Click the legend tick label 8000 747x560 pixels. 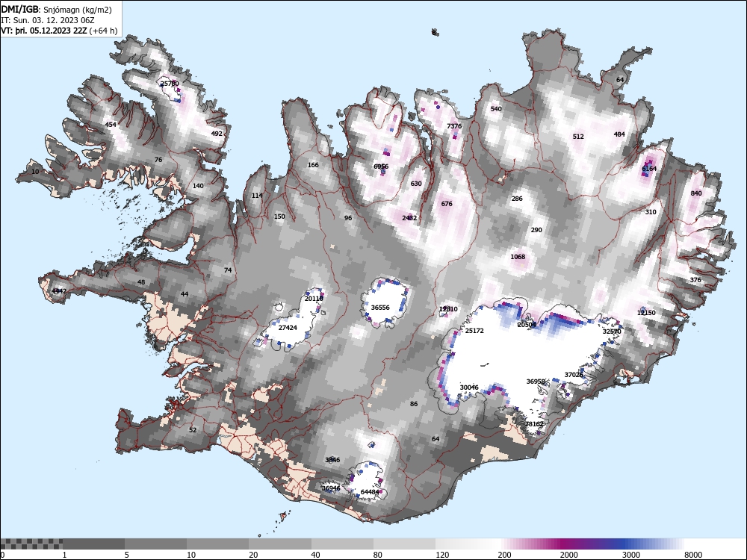click(693, 555)
